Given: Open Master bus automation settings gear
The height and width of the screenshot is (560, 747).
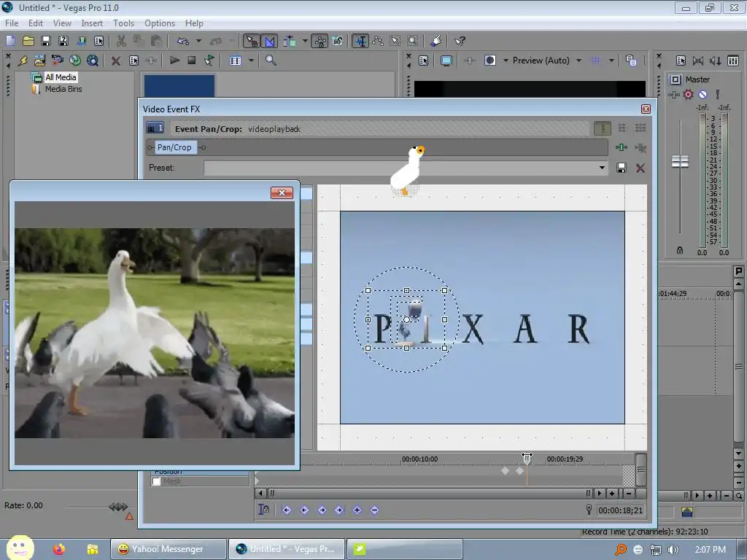Looking at the screenshot, I should [688, 94].
